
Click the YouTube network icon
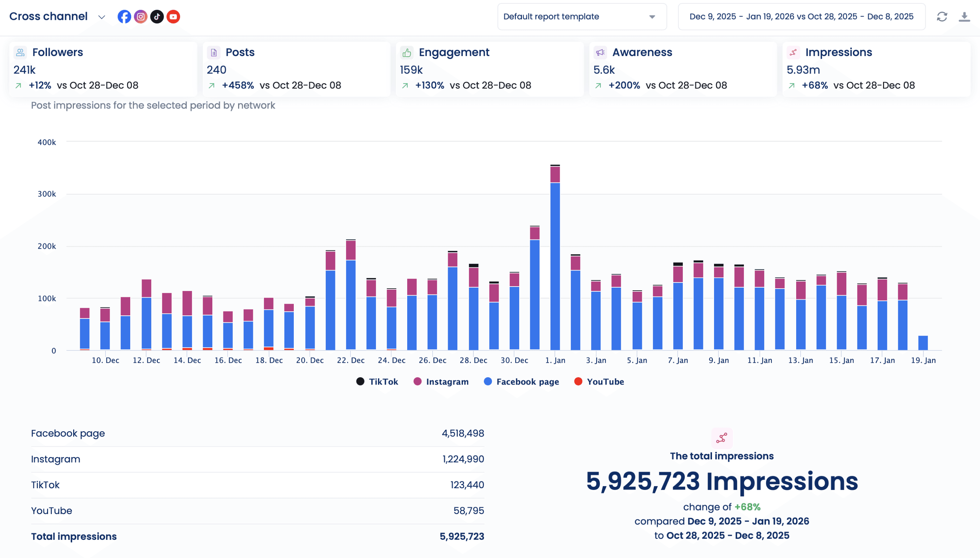pos(173,16)
